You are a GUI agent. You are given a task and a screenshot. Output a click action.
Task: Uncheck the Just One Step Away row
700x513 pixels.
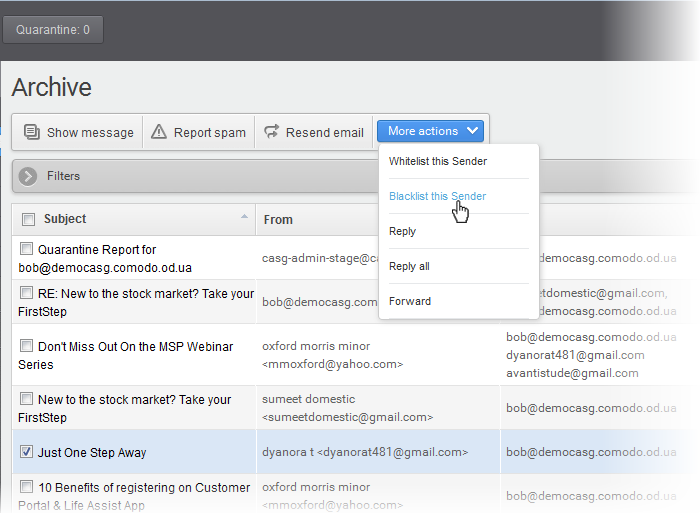tap(26, 451)
